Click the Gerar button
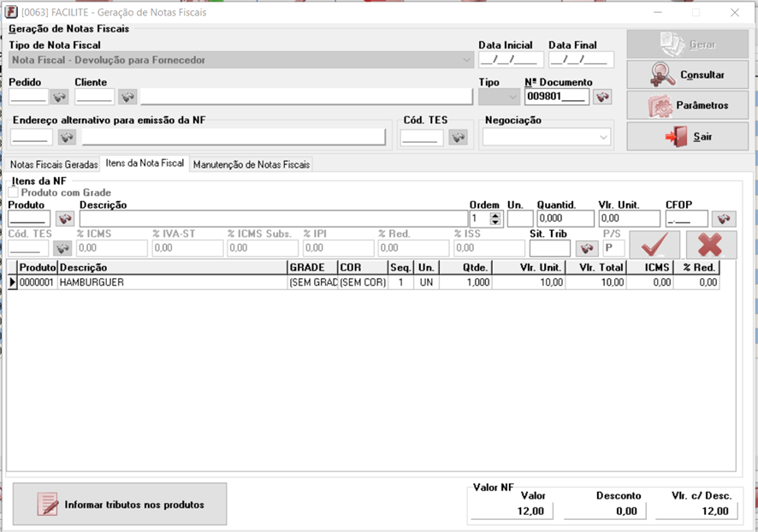 (x=688, y=44)
